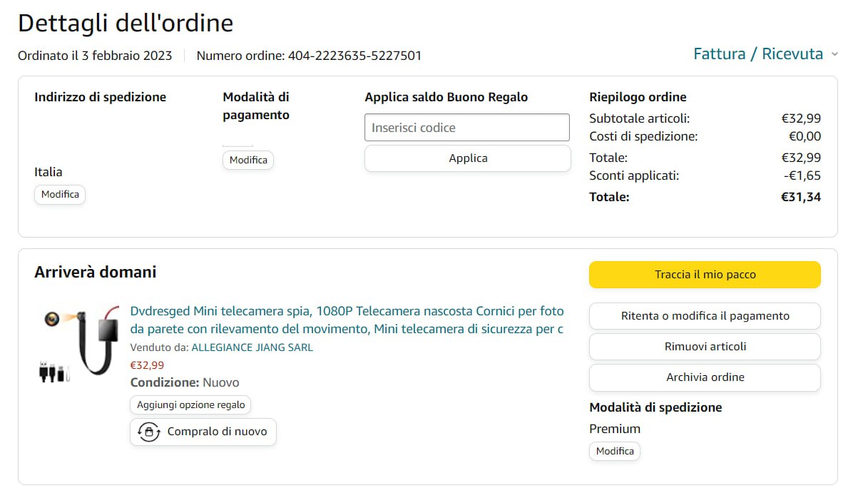Click Modifica under Modalità di spedizione
Screen dimensions: 868x493
click(x=615, y=451)
